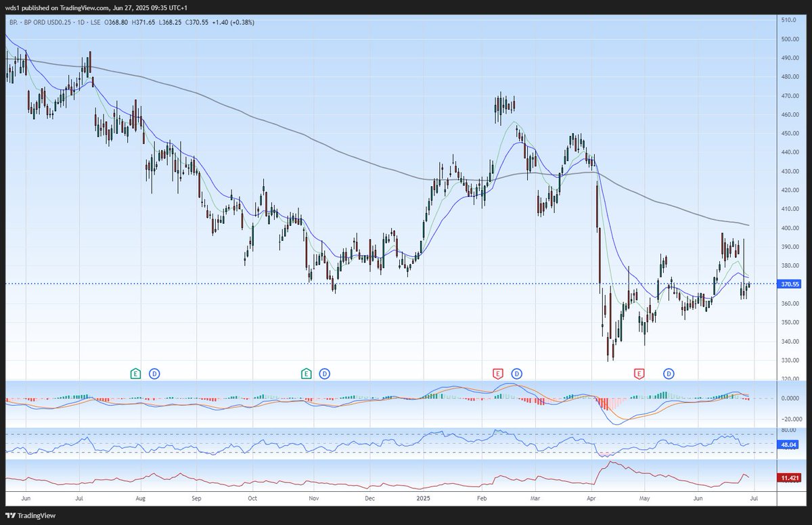Click the Jun time label following May

click(x=698, y=498)
